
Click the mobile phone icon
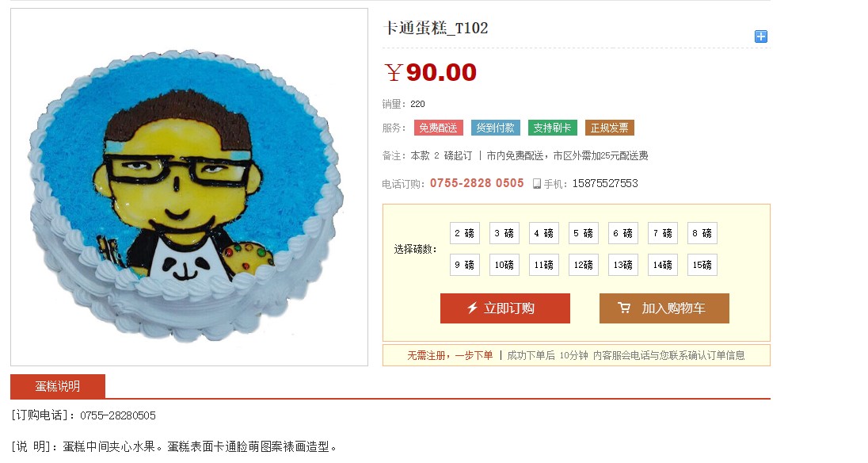point(536,184)
